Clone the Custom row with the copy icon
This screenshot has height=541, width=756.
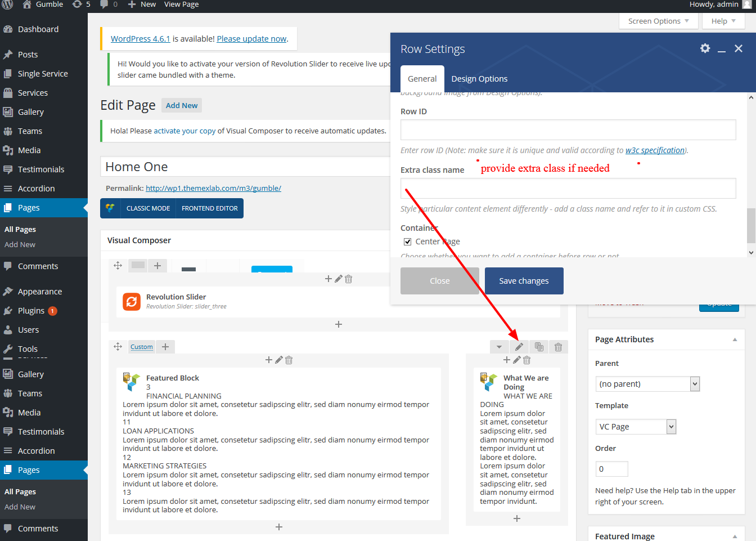(x=539, y=347)
